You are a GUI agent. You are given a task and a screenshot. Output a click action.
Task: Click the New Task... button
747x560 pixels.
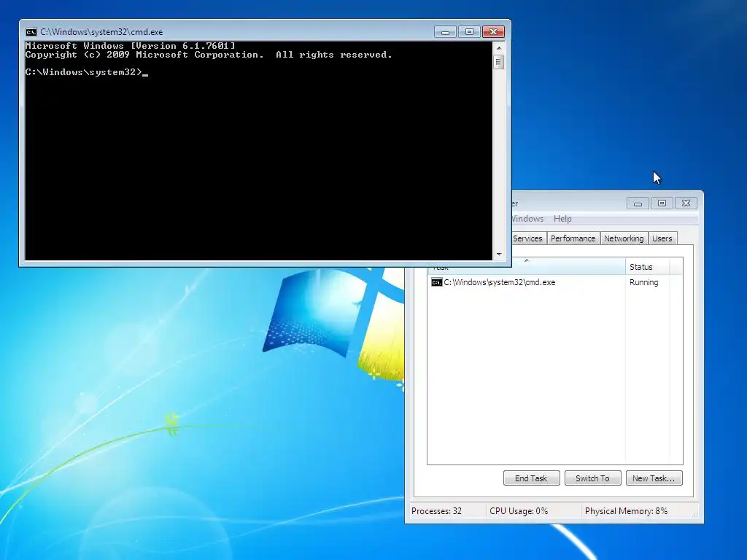click(654, 478)
